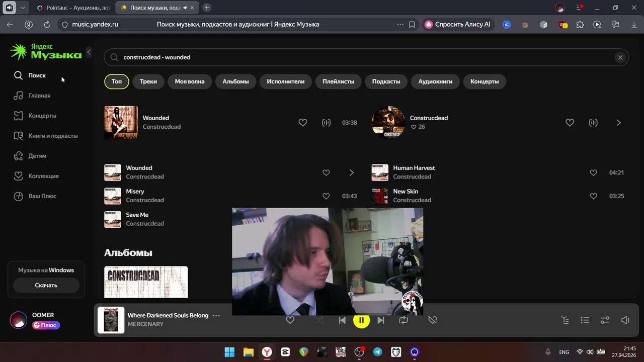The height and width of the screenshot is (362, 644).
Task: Open Концерты in the sidebar
Action: point(35,116)
